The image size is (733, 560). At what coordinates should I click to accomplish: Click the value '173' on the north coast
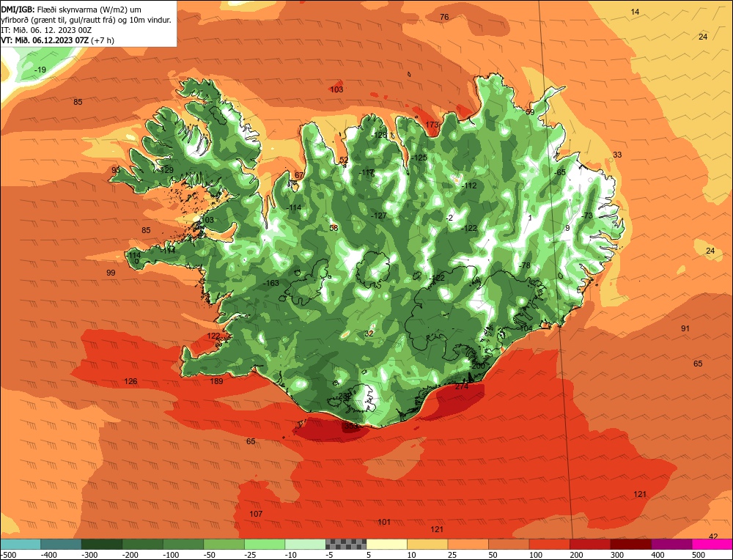click(432, 125)
